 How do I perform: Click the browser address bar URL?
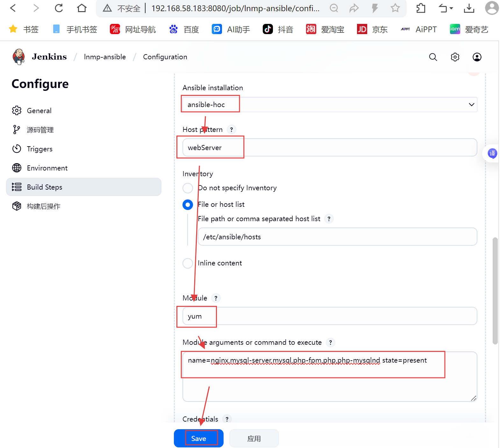point(235,8)
